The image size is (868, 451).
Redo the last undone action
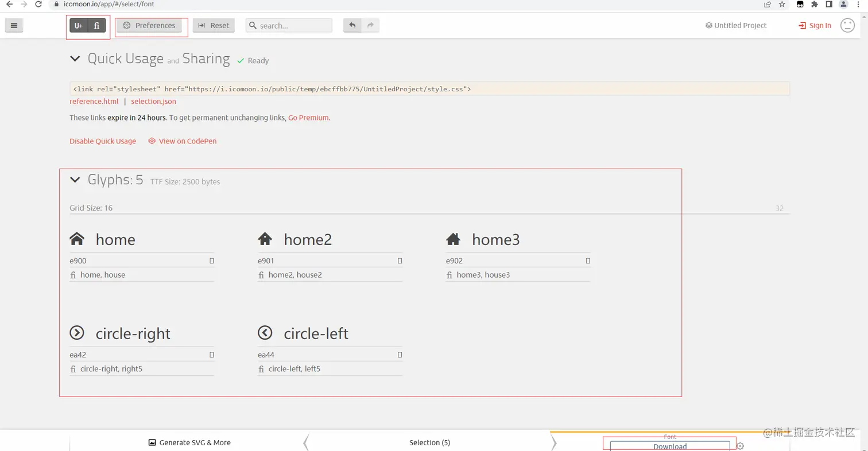370,25
